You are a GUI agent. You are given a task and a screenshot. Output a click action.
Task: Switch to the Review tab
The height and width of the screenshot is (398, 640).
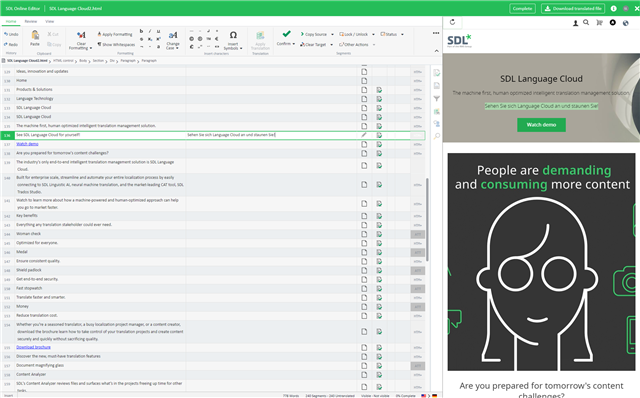(31, 21)
